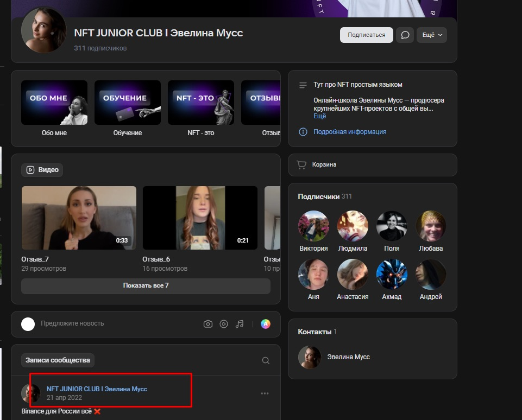Image resolution: width=522 pixels, height=420 pixels.
Task: Open the Корзина shopping cart
Action: (324, 164)
